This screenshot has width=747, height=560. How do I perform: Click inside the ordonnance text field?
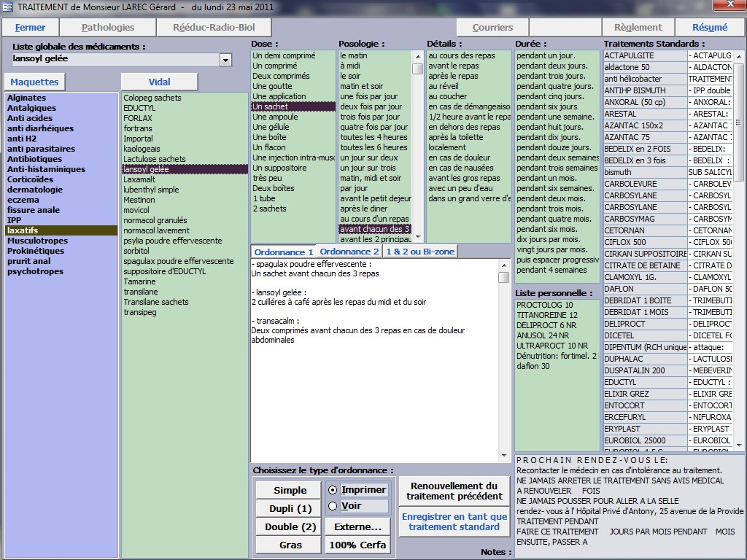372,394
